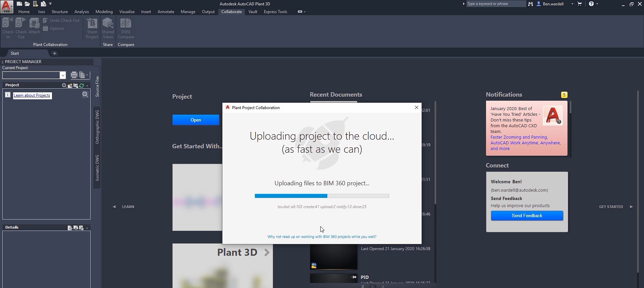644x288 pixels.
Task: Open the Ben.wardell account dropdown
Action: click(x=572, y=4)
